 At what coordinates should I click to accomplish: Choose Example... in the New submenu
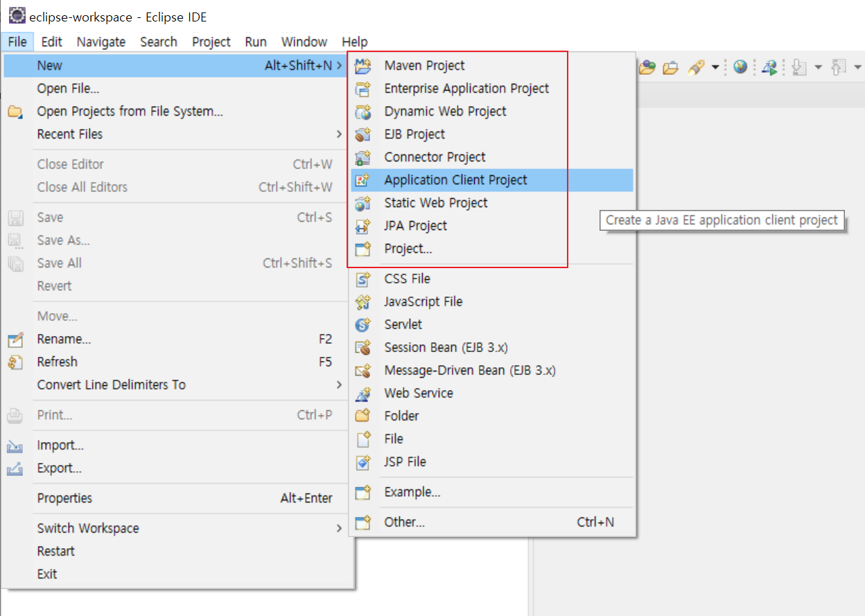[492, 493]
